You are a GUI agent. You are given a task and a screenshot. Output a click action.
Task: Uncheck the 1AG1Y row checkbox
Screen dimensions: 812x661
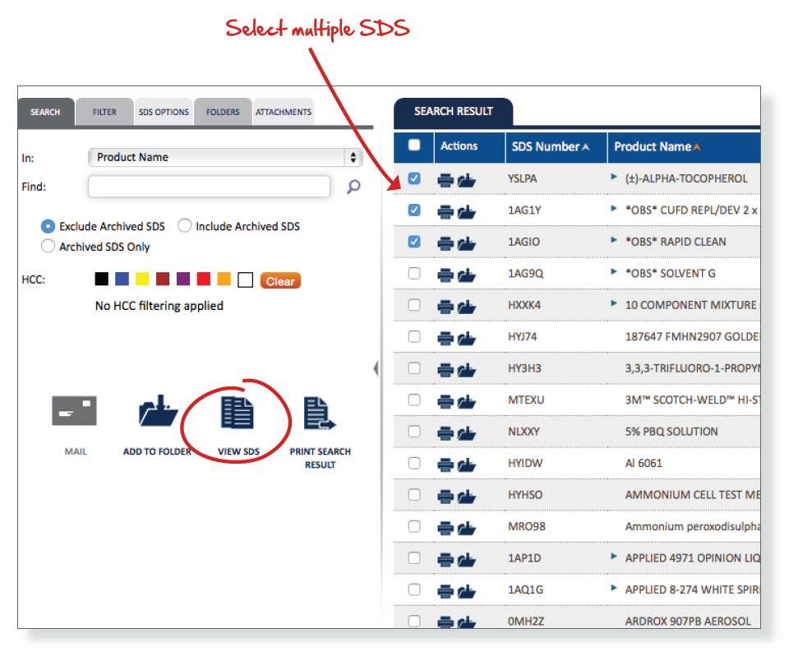[414, 210]
